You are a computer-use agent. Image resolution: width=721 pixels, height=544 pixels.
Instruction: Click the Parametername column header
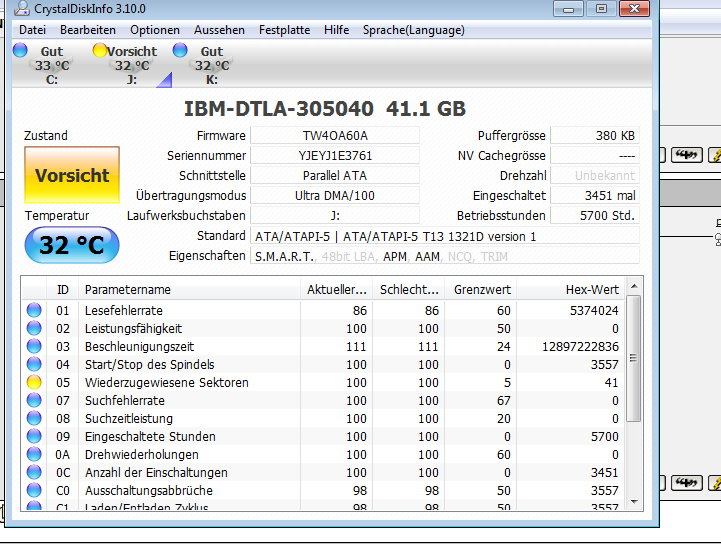pos(189,289)
